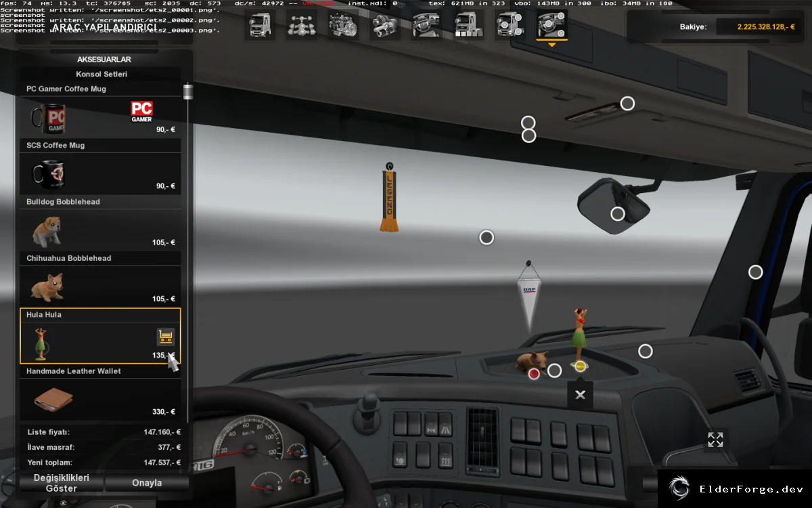Click the PC Gamer logo badge

pyautogui.click(x=141, y=112)
